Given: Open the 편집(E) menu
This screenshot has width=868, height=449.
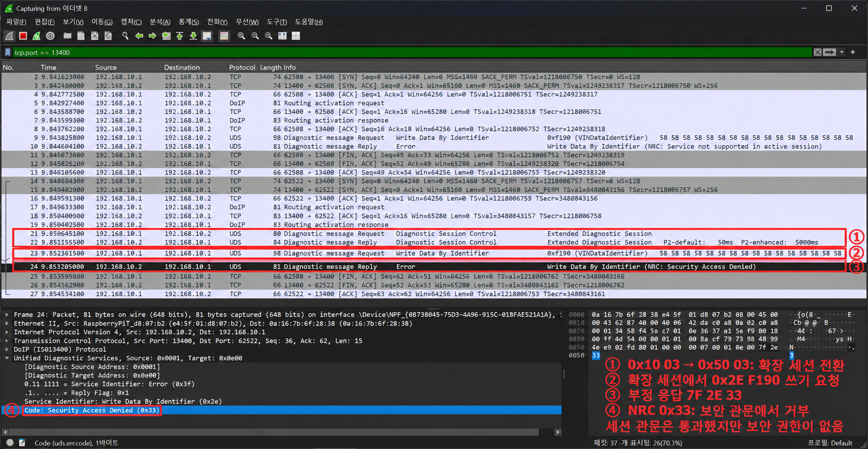Looking at the screenshot, I should pos(44,22).
